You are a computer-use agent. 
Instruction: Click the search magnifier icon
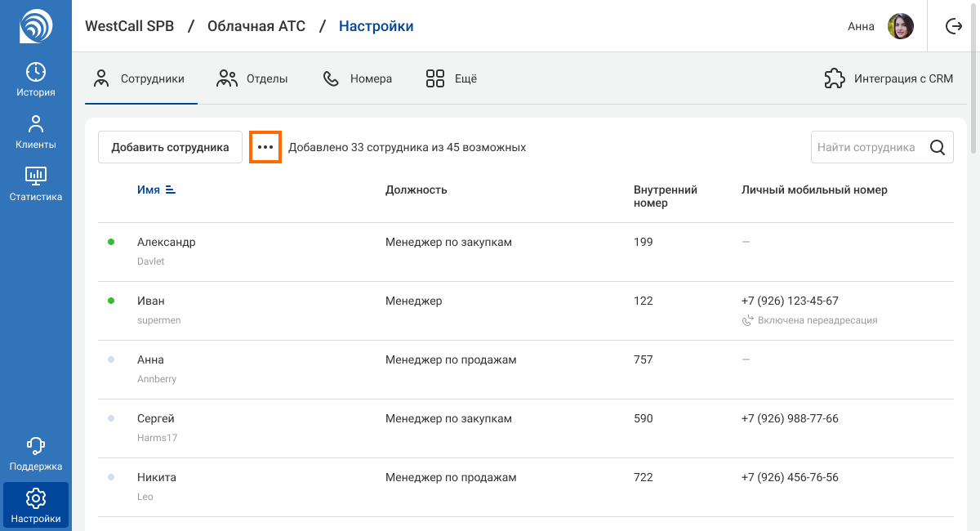click(938, 148)
